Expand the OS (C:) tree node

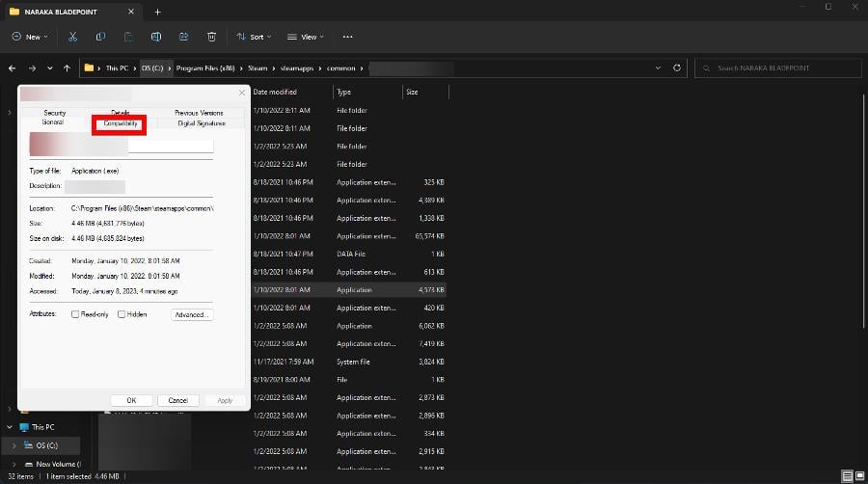(14, 445)
